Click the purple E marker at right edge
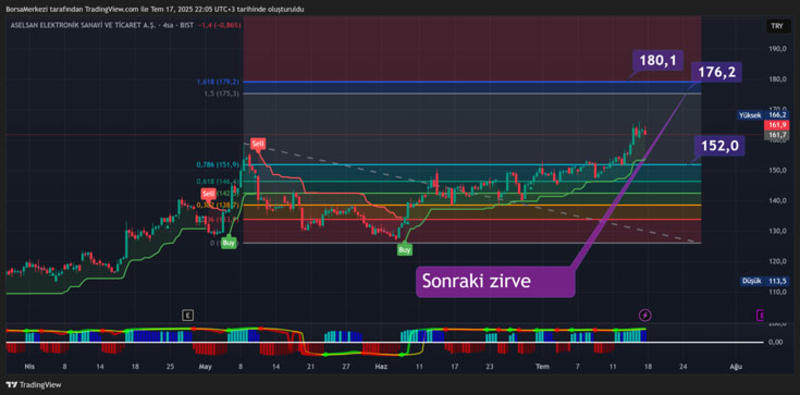This screenshot has height=395, width=800. coord(760,315)
